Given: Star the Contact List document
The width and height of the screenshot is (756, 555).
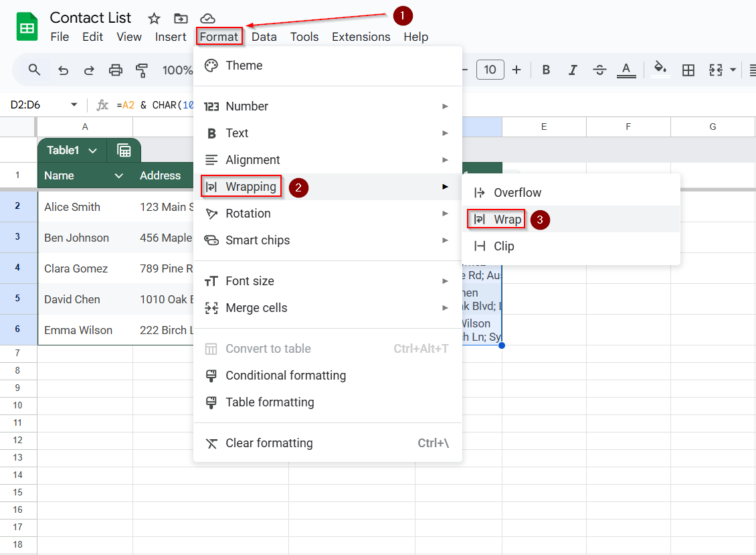Looking at the screenshot, I should (154, 19).
